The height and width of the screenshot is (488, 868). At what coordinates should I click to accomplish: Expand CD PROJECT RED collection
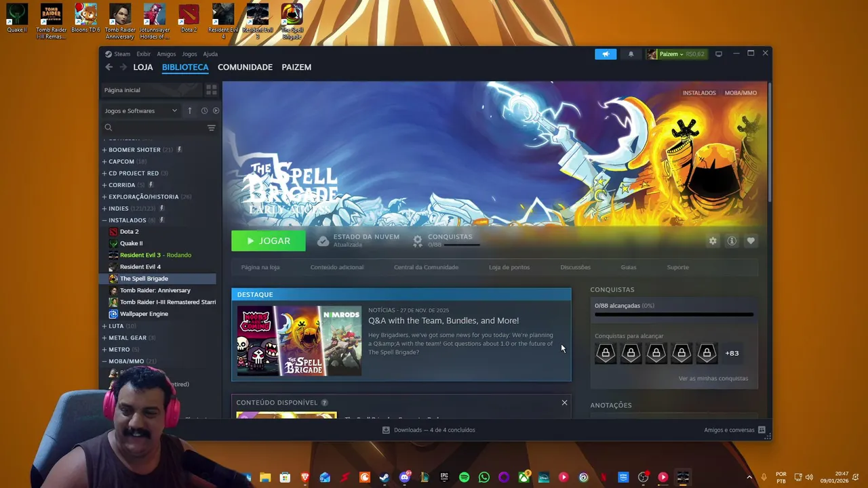click(104, 174)
